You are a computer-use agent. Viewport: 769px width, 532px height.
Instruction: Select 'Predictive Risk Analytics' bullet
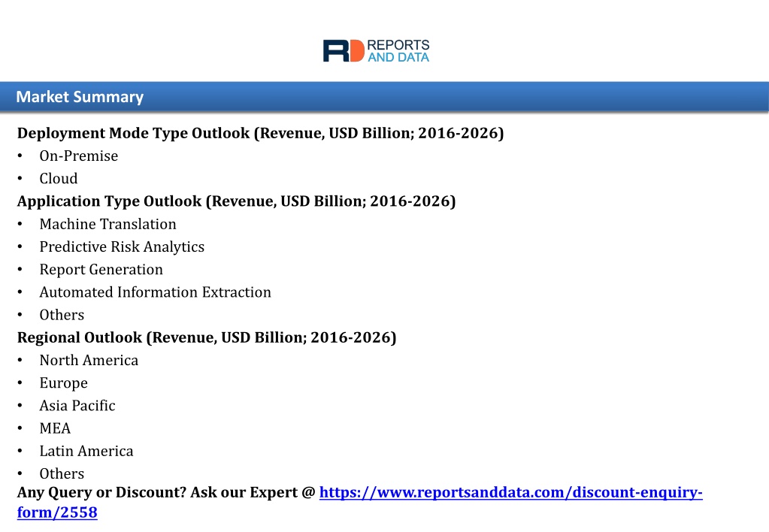[122, 246]
